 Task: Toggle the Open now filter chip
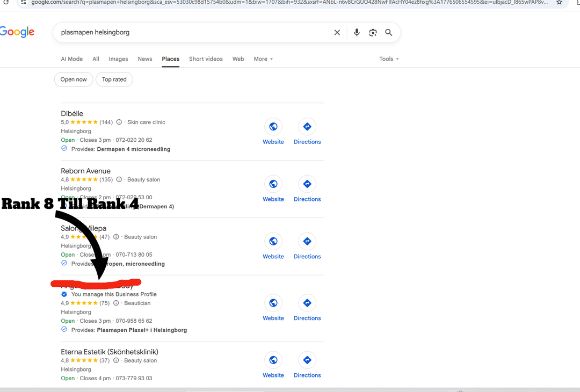[x=74, y=79]
